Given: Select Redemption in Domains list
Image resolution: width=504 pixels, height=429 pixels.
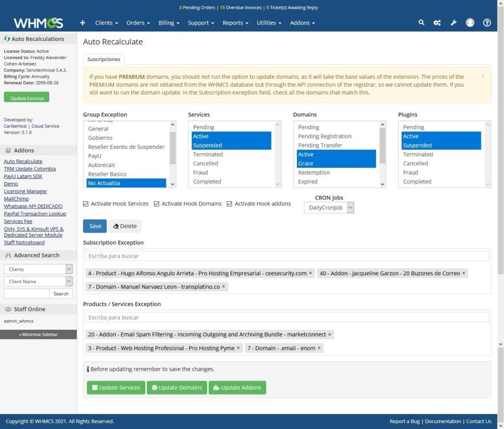Looking at the screenshot, I should tap(336, 172).
